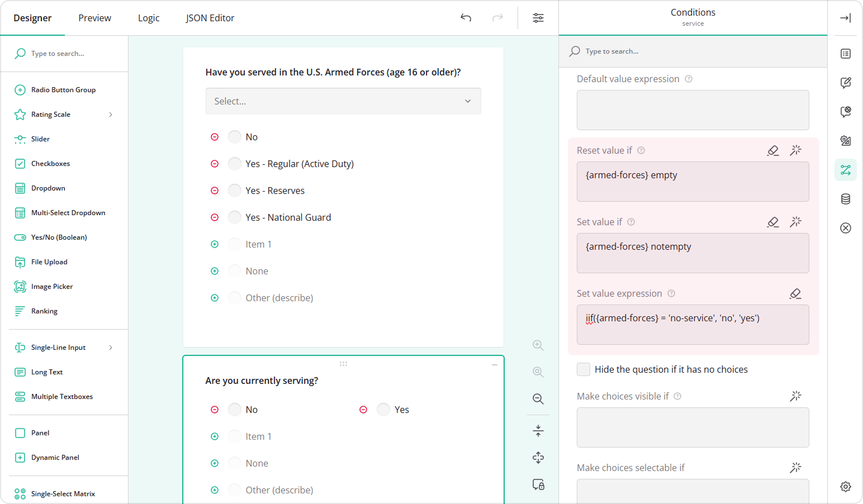Clear the Reset value if expression
This screenshot has height=504, width=863.
tap(773, 150)
